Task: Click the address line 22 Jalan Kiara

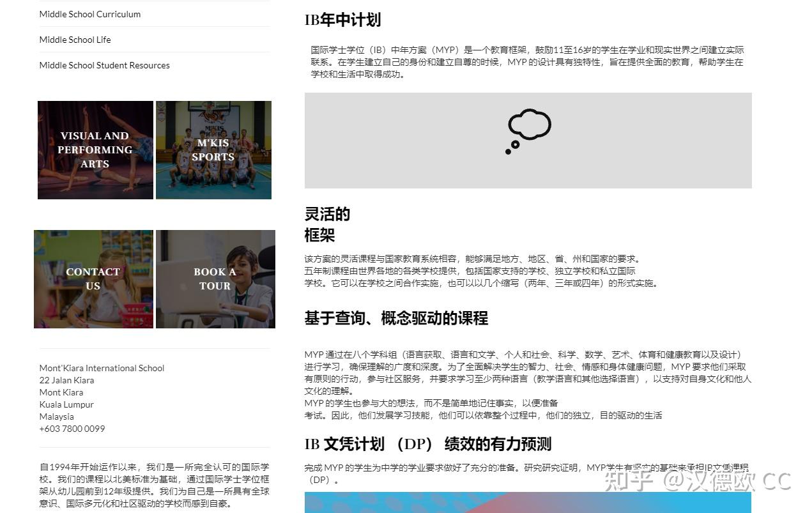Action: (x=66, y=380)
